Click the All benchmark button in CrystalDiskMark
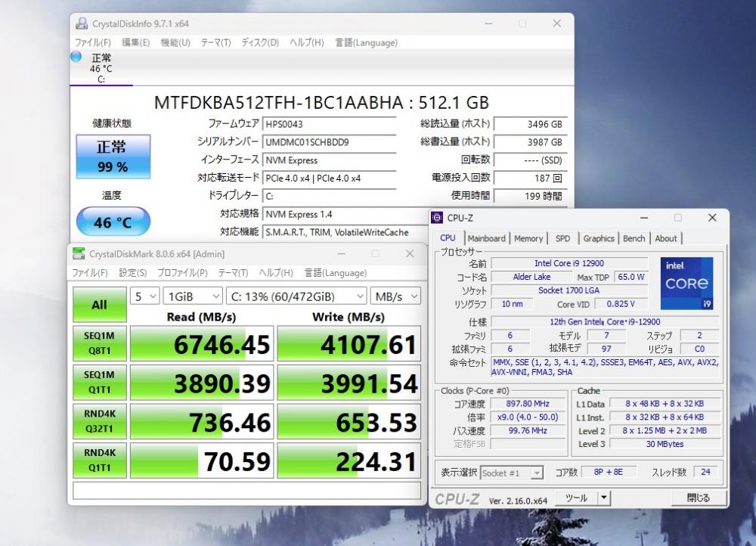The image size is (756, 546). 99,304
